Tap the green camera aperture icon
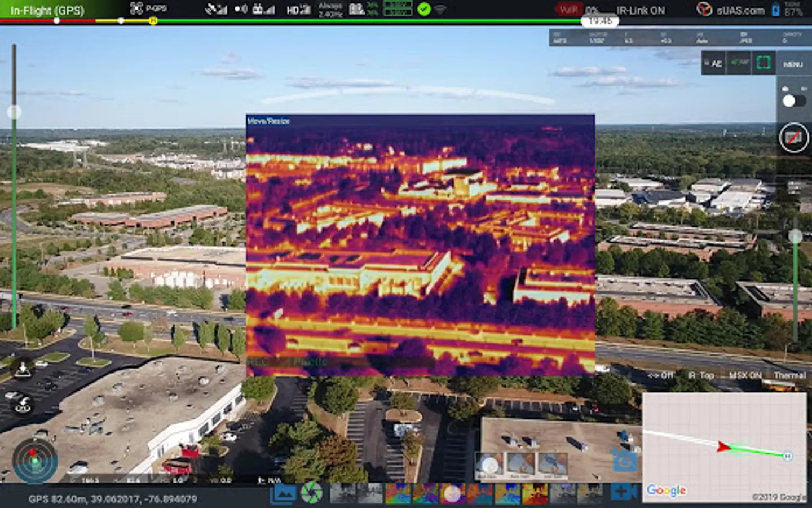Image resolution: width=812 pixels, height=508 pixels. (x=311, y=493)
